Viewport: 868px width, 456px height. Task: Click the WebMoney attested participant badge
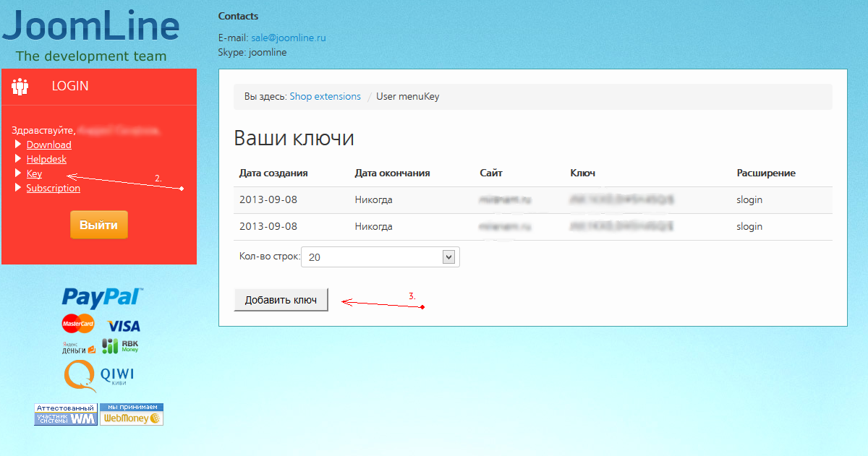pyautogui.click(x=66, y=414)
